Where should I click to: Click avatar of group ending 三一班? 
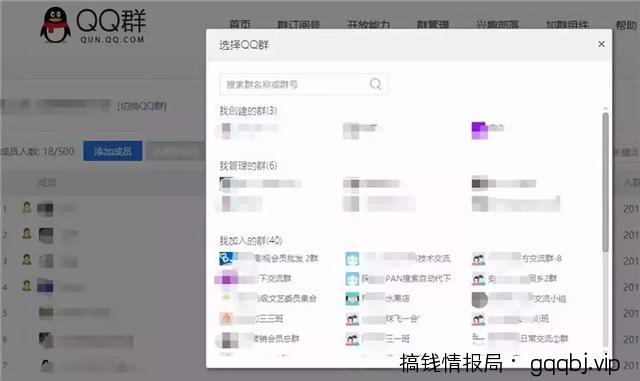pyautogui.click(x=352, y=339)
